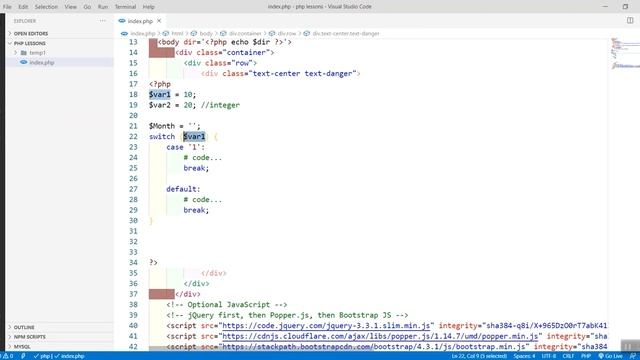Viewport: 640px width, 360px height.
Task: Click the '$Month' variable on line 21
Action: click(x=162, y=126)
